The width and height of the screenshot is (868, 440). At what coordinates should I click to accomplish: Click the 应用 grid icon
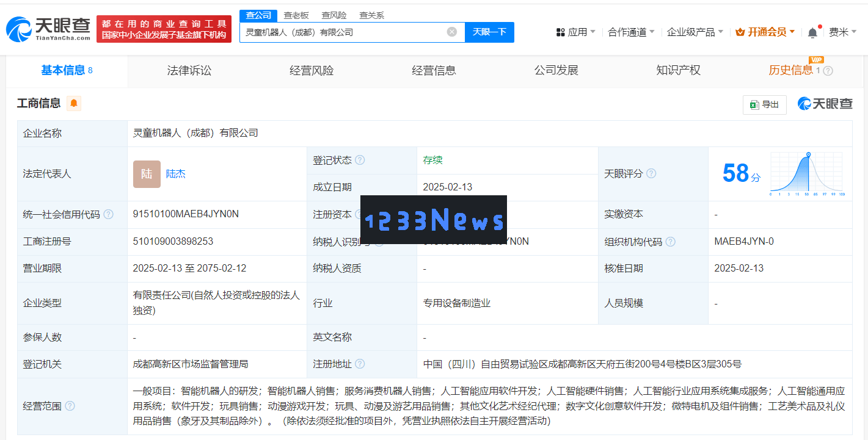[x=561, y=32]
